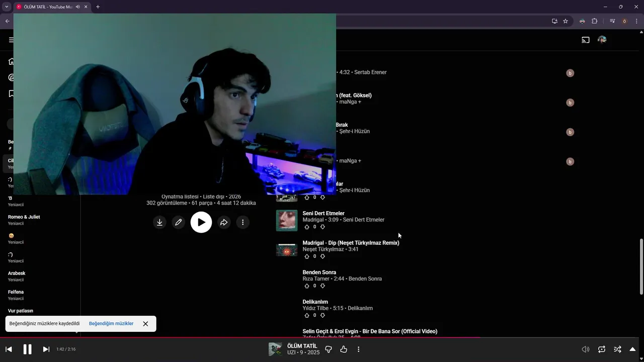Open the Selin Geçit & Erol Evgin track
Image resolution: width=644 pixels, height=362 pixels.
370,331
